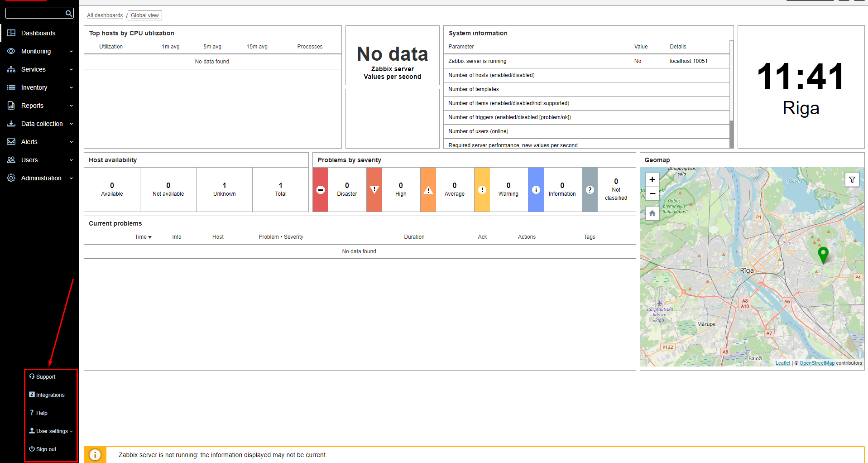Click the Warning severity yellow swatch
Screen dimensions: 868x463
tap(482, 190)
